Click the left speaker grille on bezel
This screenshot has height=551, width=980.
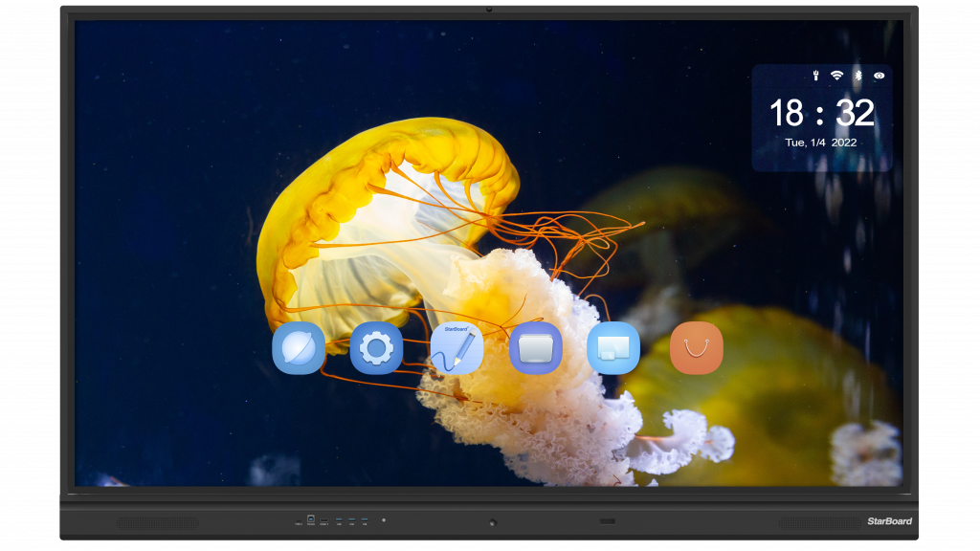pos(158,523)
